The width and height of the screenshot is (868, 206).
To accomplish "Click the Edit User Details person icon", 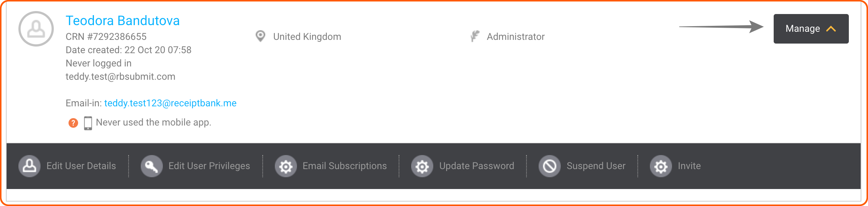I will tap(29, 166).
